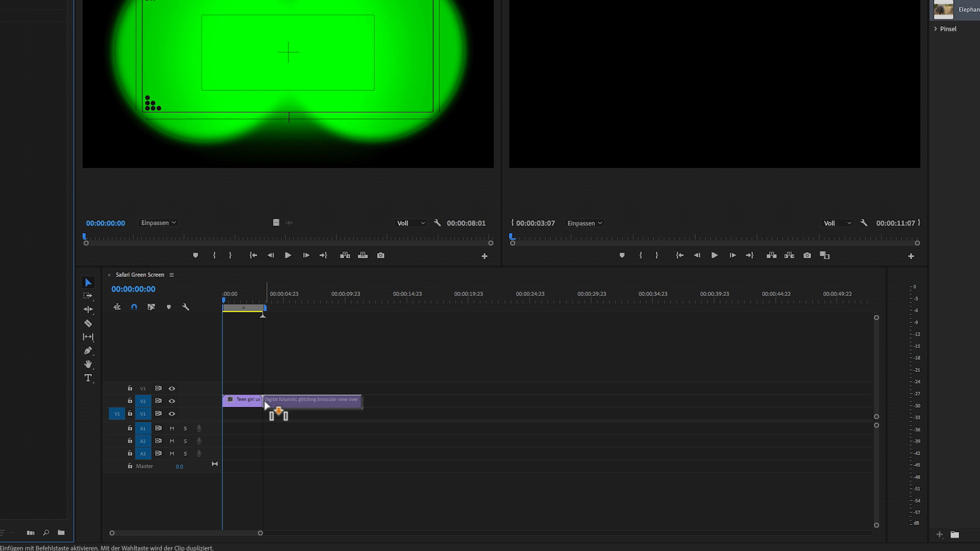Viewport: 980px width, 551px height.
Task: Open the sequence panel hamburger menu
Action: pos(173,274)
